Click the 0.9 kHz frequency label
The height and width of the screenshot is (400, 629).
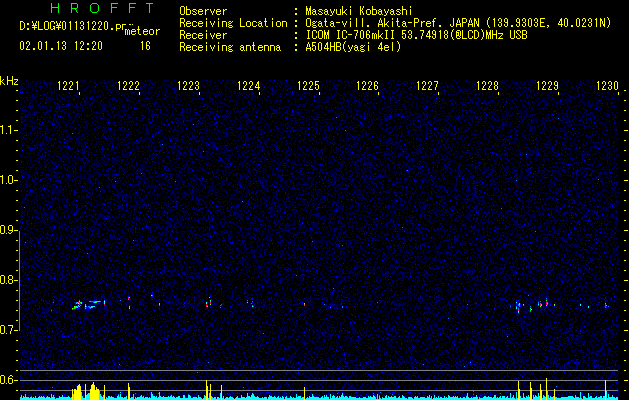(8, 230)
